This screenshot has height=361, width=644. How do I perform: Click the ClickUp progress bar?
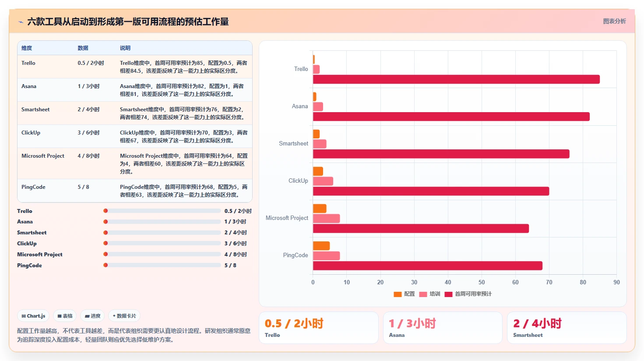(x=162, y=243)
